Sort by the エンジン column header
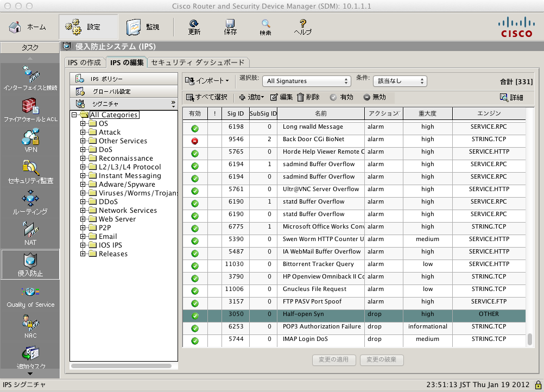Image resolution: width=544 pixels, height=392 pixels. coord(489,113)
